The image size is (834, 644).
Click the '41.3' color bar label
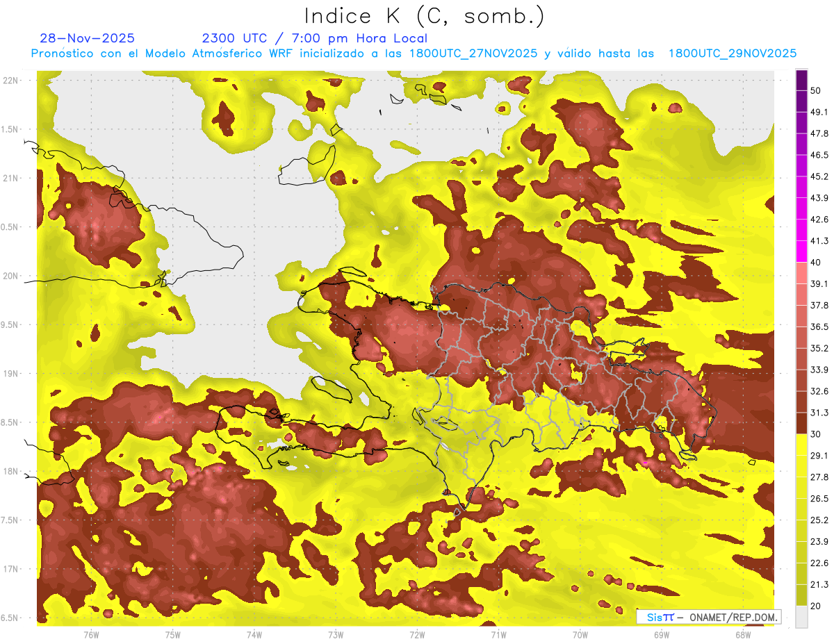(819, 241)
